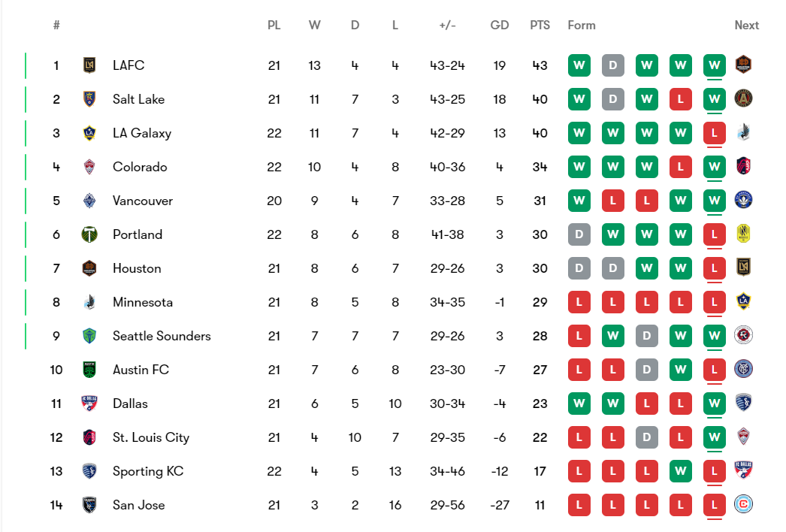Sort table by PTS column header
This screenshot has height=532, width=786.
pos(540,26)
